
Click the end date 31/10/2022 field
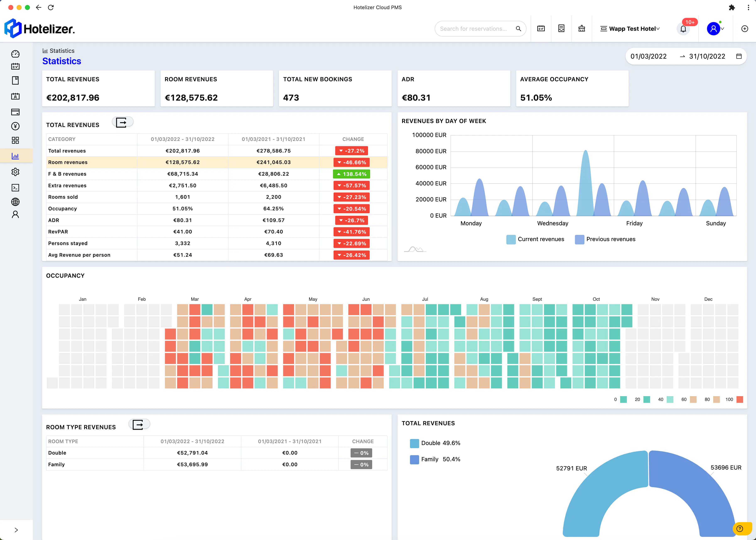707,56
